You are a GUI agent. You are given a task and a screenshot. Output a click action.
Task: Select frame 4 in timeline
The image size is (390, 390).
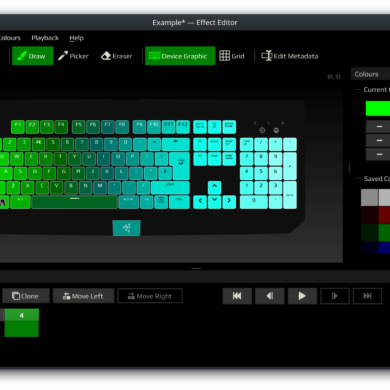22,323
